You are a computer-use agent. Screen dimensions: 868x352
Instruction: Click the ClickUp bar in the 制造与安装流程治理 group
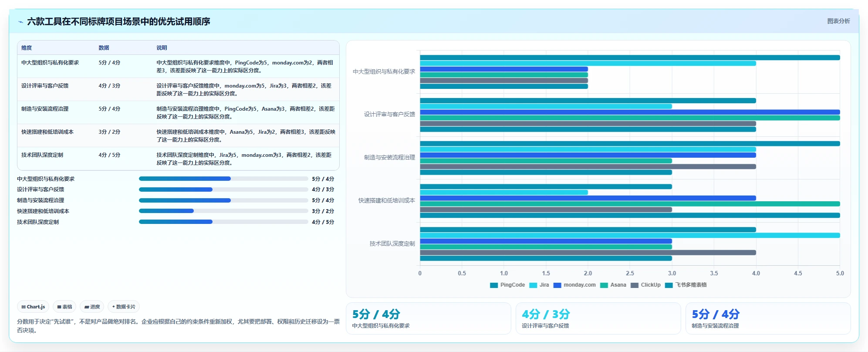588,166
